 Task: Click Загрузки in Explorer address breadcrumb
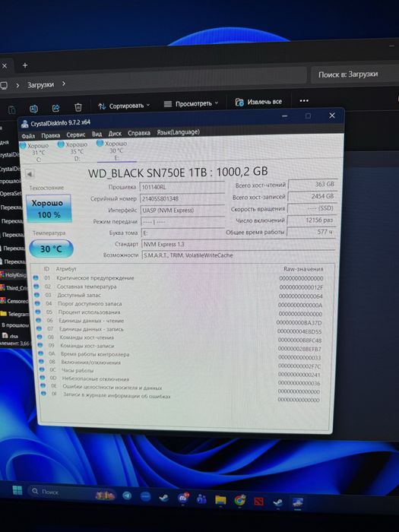pos(40,85)
